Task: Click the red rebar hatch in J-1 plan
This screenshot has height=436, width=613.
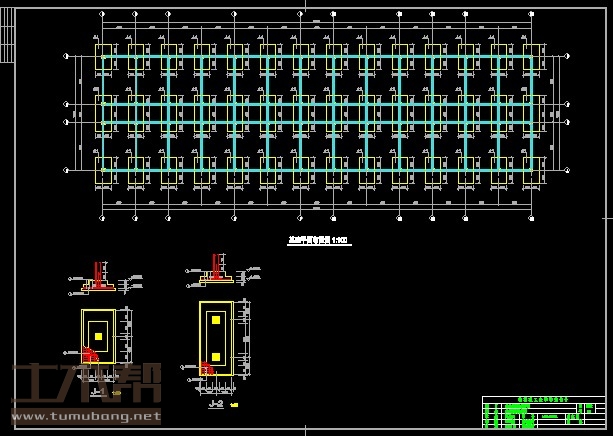Action: (90, 354)
